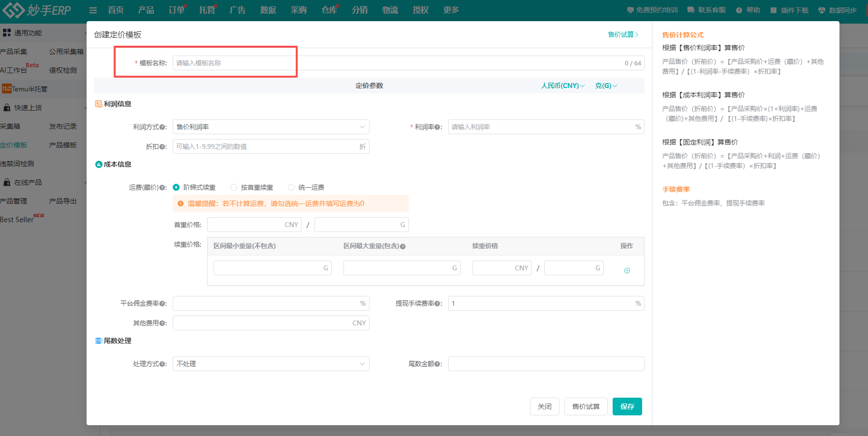Choose the 统一运费 radio option
The image size is (868, 436).
(x=291, y=187)
